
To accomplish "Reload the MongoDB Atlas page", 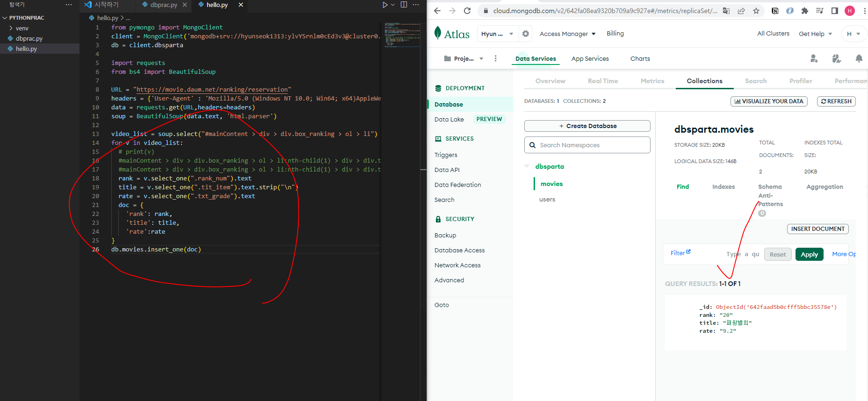I will point(467,11).
